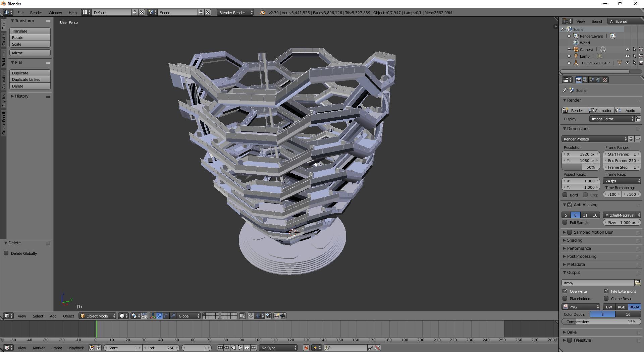
Task: Open the 24 fps frame rate dropdown
Action: tap(622, 181)
